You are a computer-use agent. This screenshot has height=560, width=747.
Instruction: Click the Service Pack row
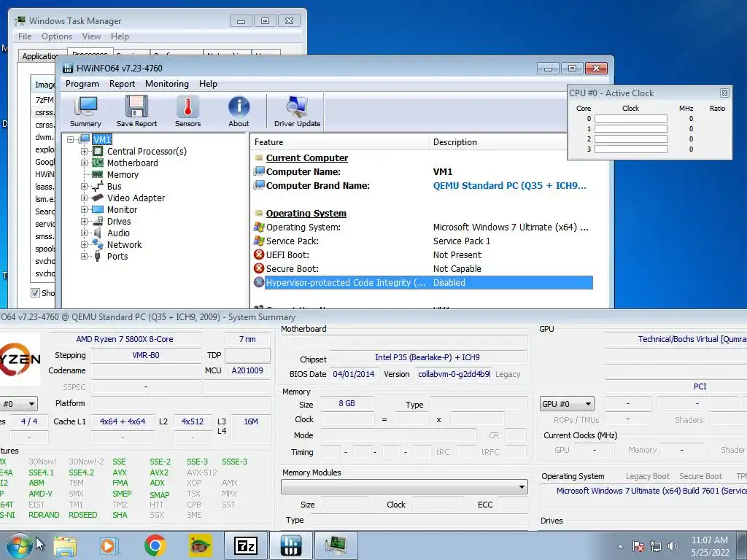click(x=423, y=241)
